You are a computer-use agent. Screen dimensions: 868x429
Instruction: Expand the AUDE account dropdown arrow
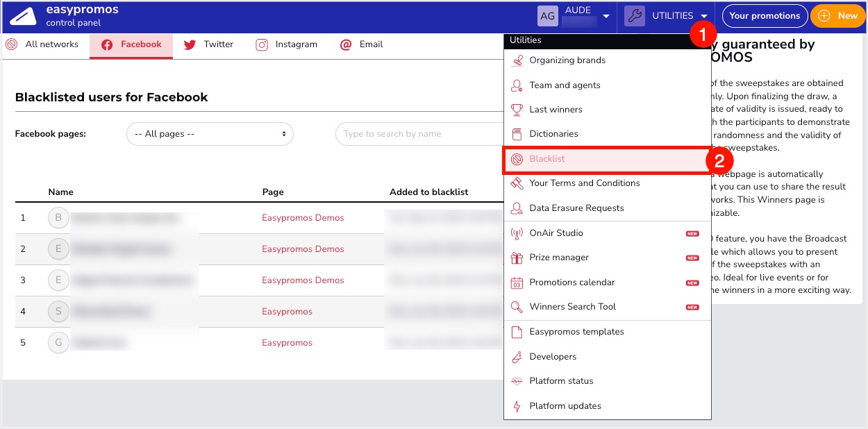coord(606,16)
